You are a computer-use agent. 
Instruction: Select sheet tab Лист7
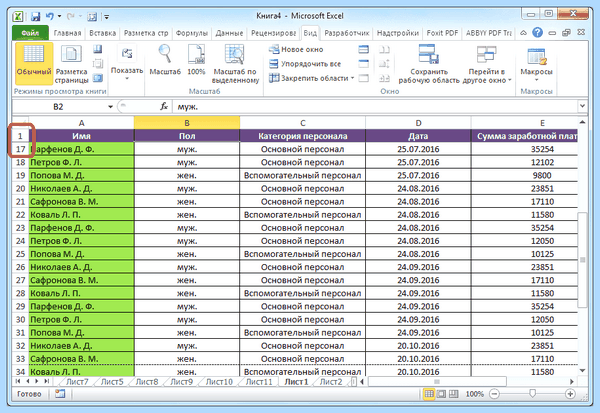pyautogui.click(x=77, y=382)
